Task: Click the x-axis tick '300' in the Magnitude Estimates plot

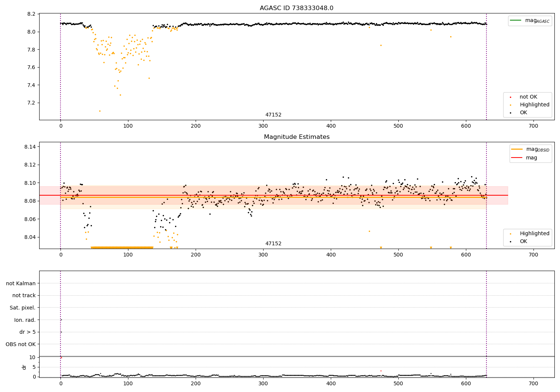Action: pyautogui.click(x=263, y=255)
